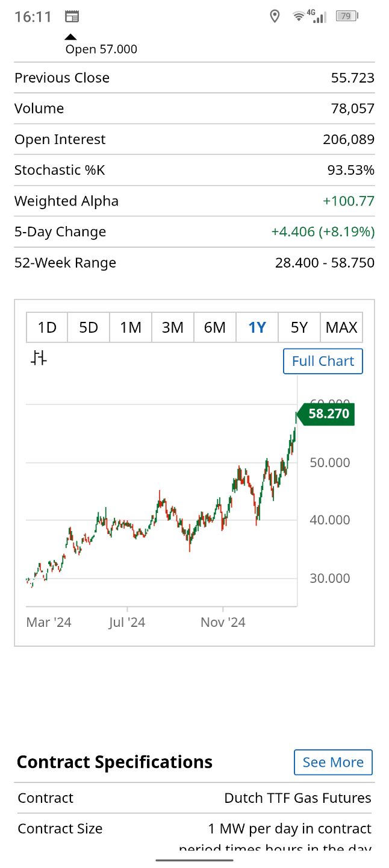The height and width of the screenshot is (868, 389).
Task: Tap the location pin status icon
Action: [x=275, y=16]
